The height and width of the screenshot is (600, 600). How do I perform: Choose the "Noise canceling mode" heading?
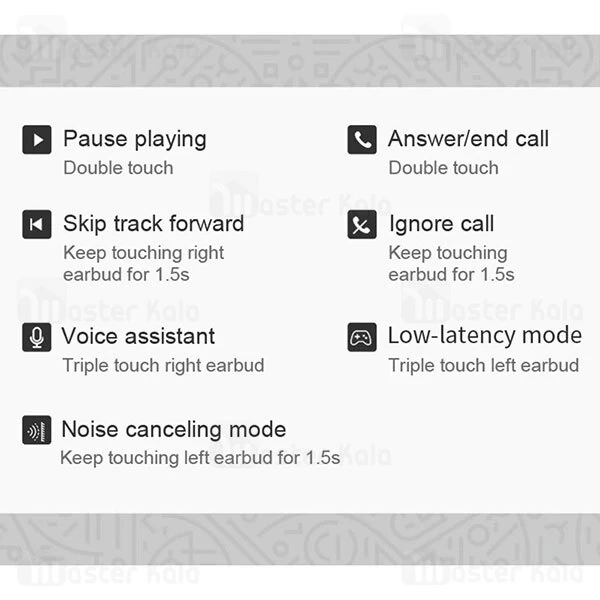pos(174,429)
